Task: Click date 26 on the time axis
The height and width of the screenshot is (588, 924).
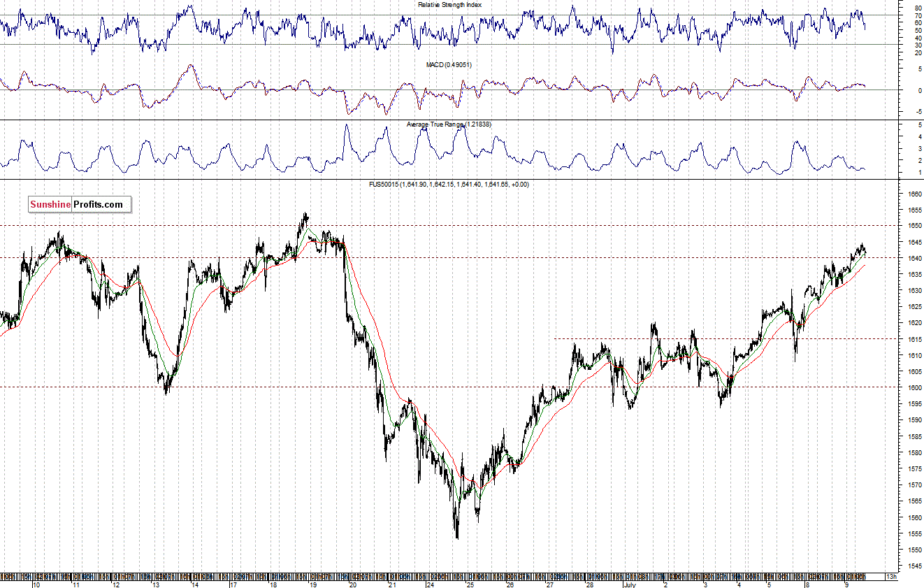Action: (x=511, y=584)
